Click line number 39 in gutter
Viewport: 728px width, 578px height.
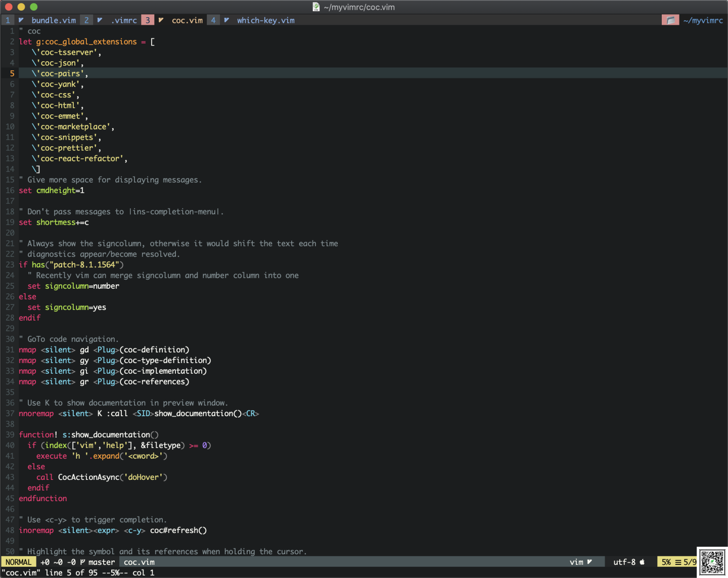click(10, 434)
